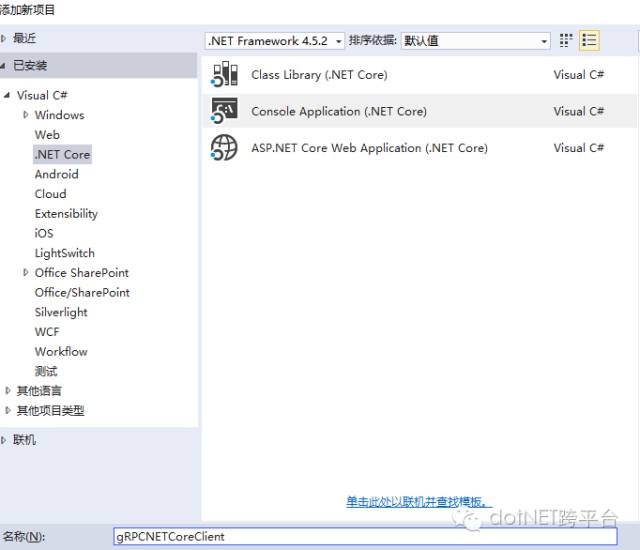Expand the 其他项目类型 node
This screenshot has height=550, width=640.
[7, 410]
